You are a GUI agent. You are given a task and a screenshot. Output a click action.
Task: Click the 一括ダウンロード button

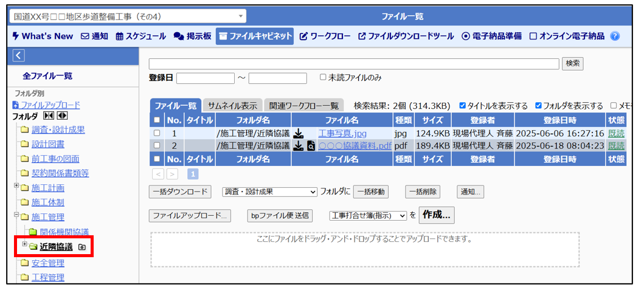click(x=180, y=192)
